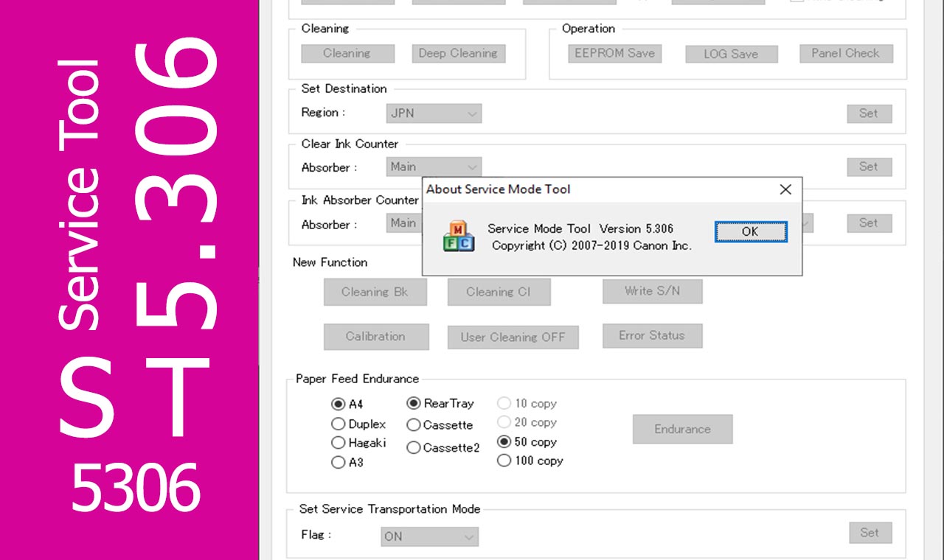The height and width of the screenshot is (560, 944).
Task: Select the A4 paper radio button
Action: (x=339, y=404)
